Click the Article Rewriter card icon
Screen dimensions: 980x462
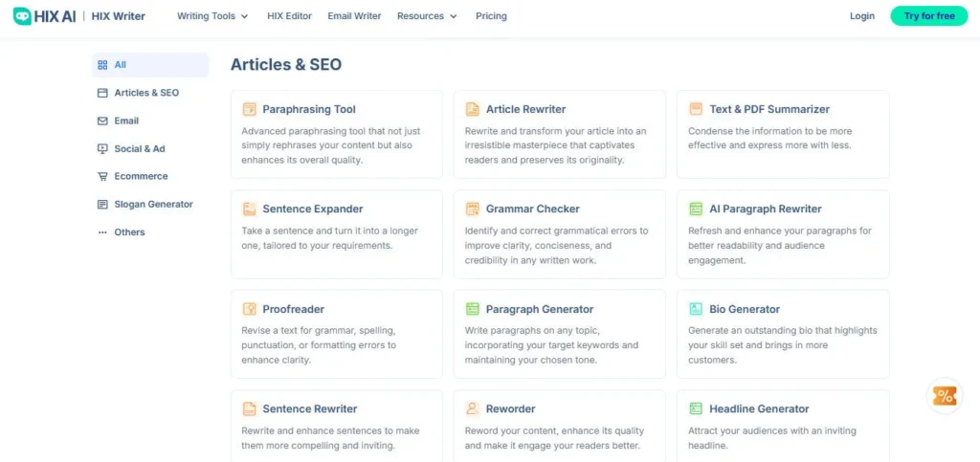473,109
